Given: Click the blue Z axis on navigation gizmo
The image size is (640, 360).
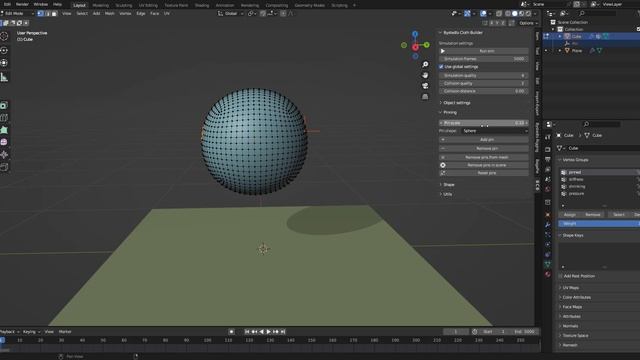Looking at the screenshot, I should (415, 34).
